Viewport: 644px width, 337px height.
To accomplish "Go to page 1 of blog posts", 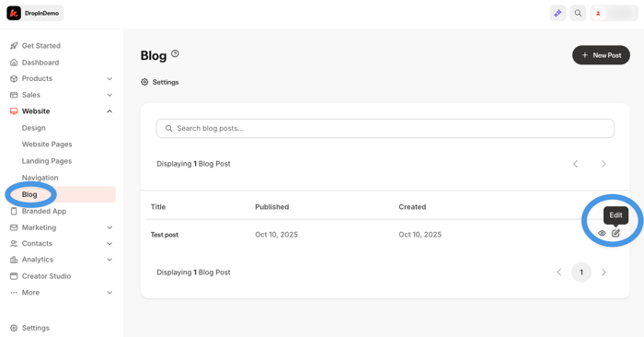I will (x=581, y=272).
